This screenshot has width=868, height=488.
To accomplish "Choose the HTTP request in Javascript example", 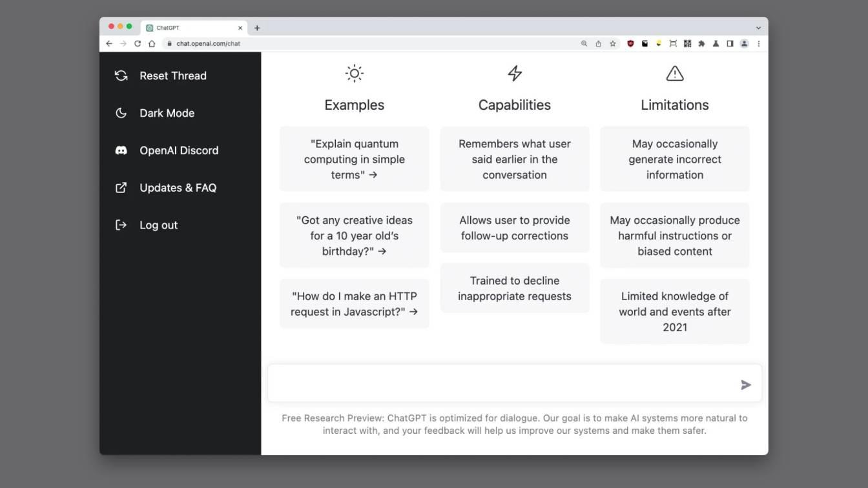I will pyautogui.click(x=354, y=303).
